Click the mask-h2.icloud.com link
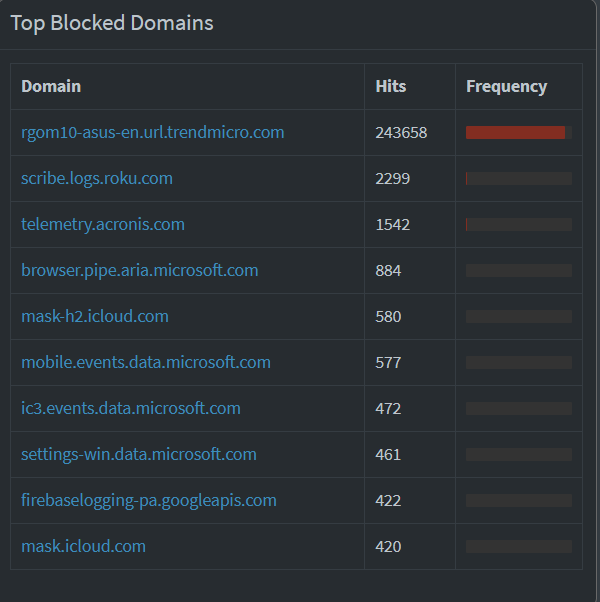Screen dimensions: 600x602 coord(95,316)
